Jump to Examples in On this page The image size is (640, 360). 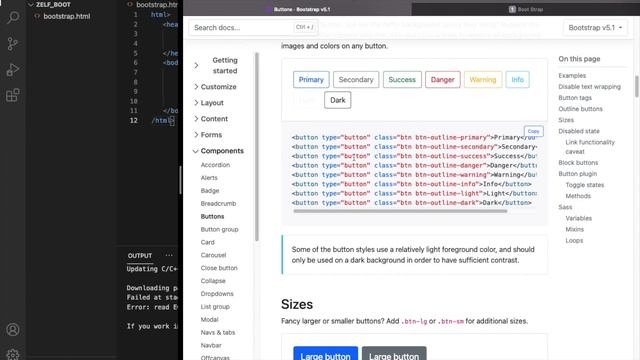(x=572, y=76)
